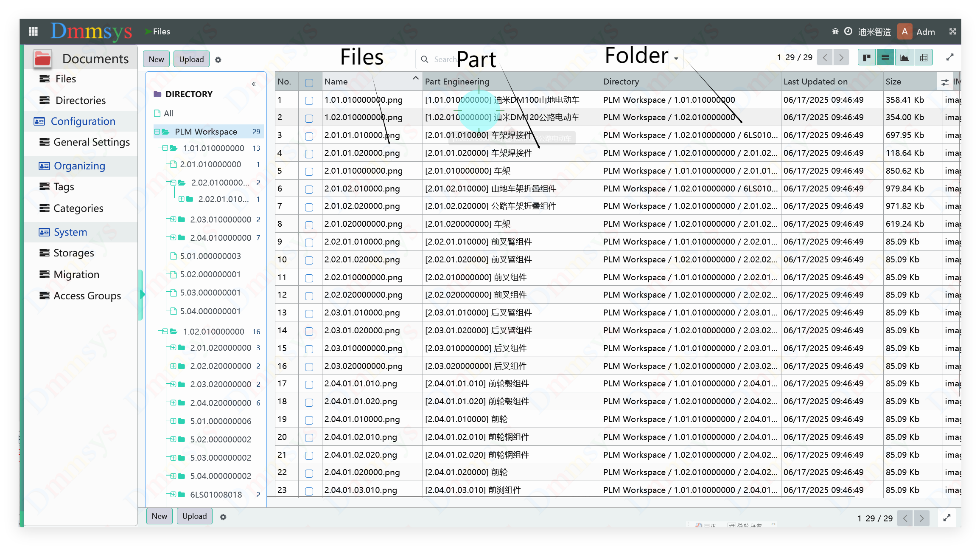Click the top New button
Image resolution: width=980 pixels, height=546 pixels.
156,59
